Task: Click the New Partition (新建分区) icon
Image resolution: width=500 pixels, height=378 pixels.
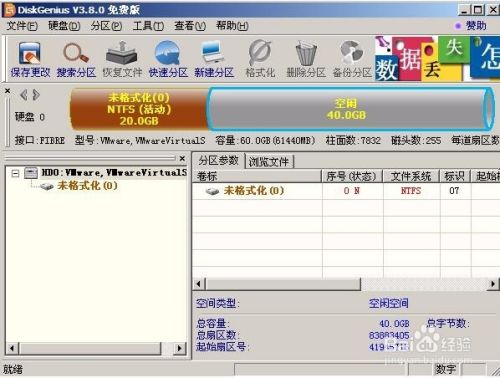Action: [214, 59]
